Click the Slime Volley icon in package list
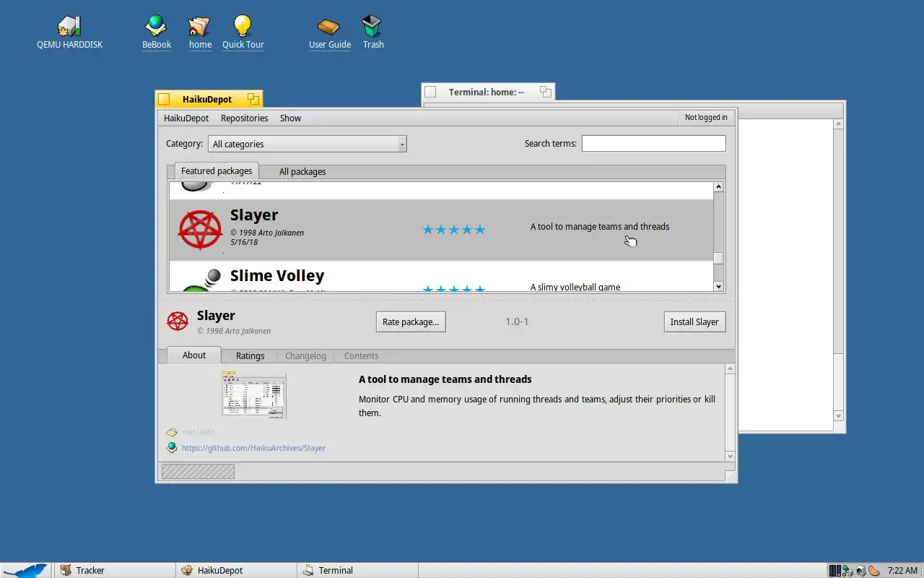The width and height of the screenshot is (924, 578). tap(202, 280)
